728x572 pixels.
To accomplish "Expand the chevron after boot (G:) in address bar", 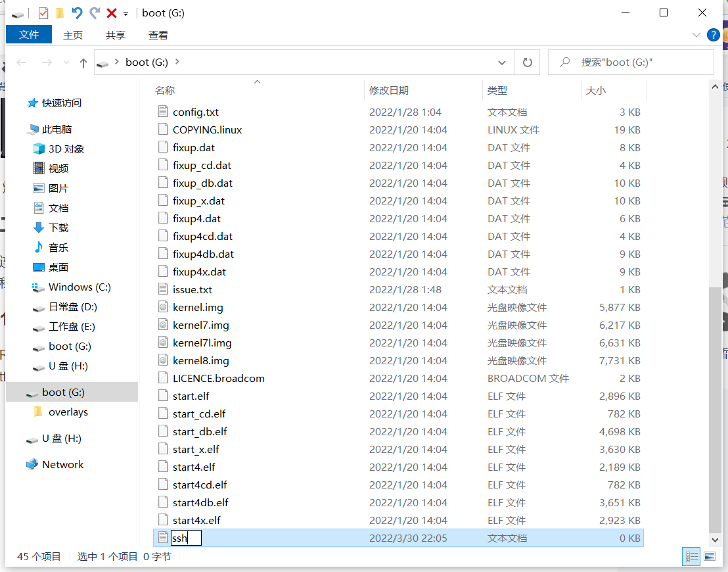I will pyautogui.click(x=177, y=62).
